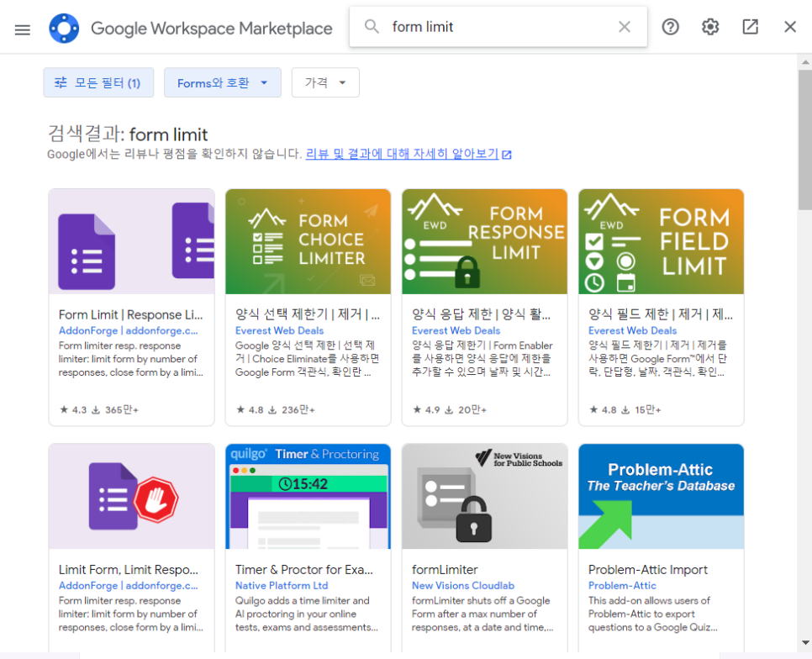Click the 4.3 star rating on Form Limit card
Image resolution: width=812 pixels, height=659 pixels.
click(73, 410)
